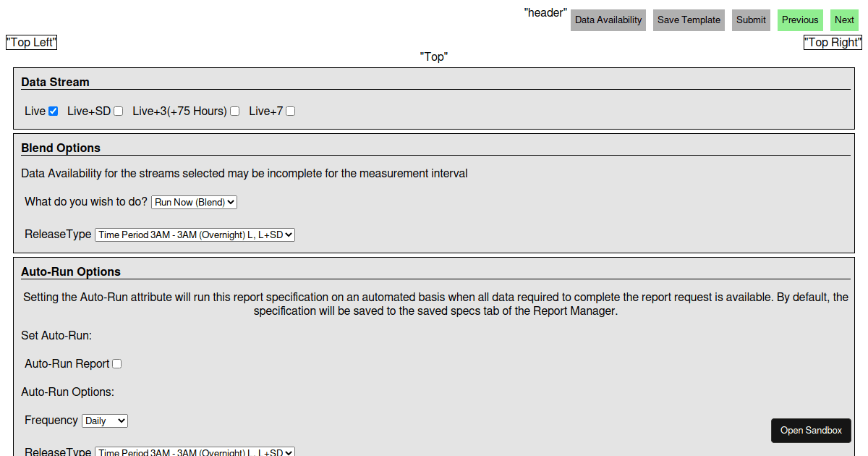
Task: Open Sandbox with the black button
Action: [811, 430]
